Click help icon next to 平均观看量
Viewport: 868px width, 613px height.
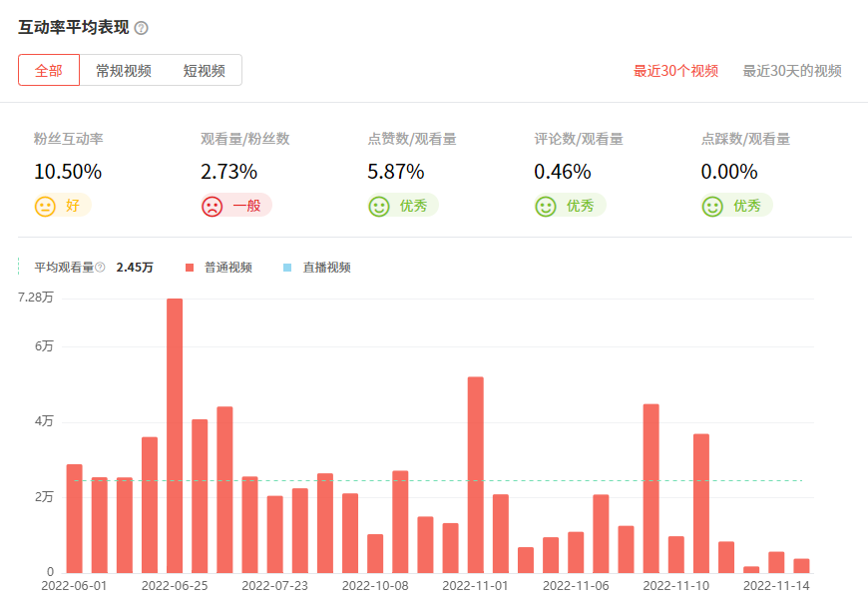click(100, 268)
